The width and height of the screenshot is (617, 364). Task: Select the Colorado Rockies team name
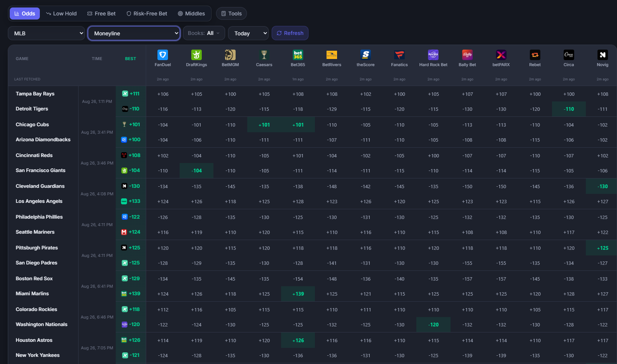36,309
